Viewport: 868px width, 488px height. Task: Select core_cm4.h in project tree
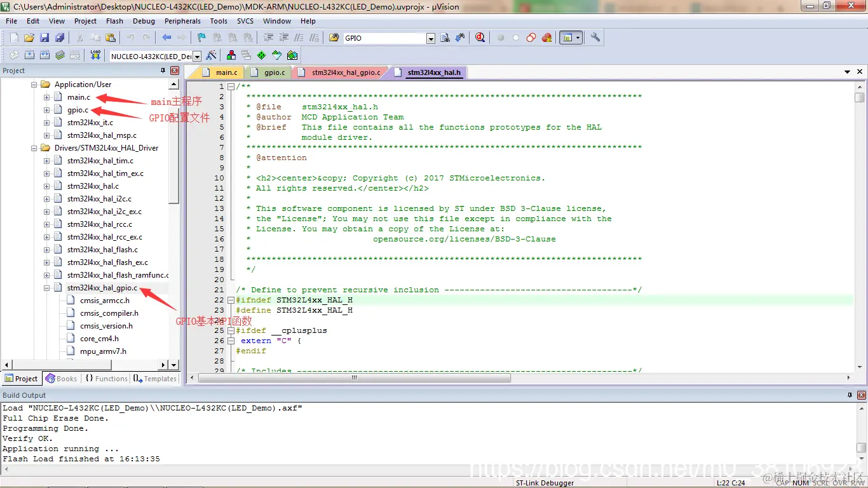(99, 339)
